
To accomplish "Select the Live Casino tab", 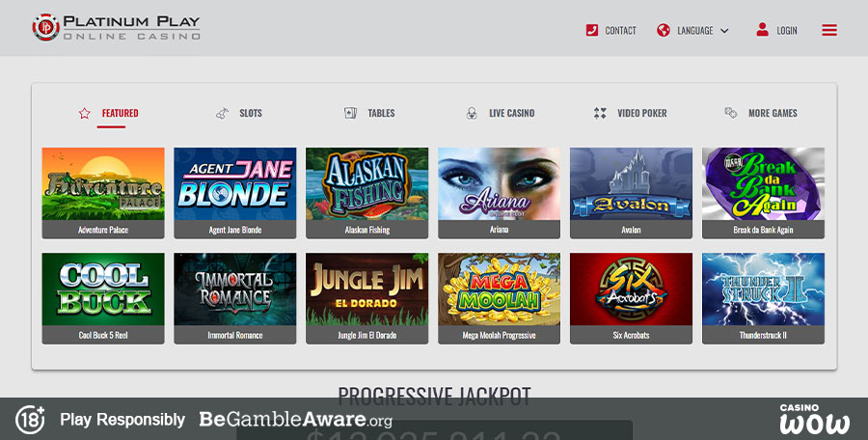I will click(511, 113).
